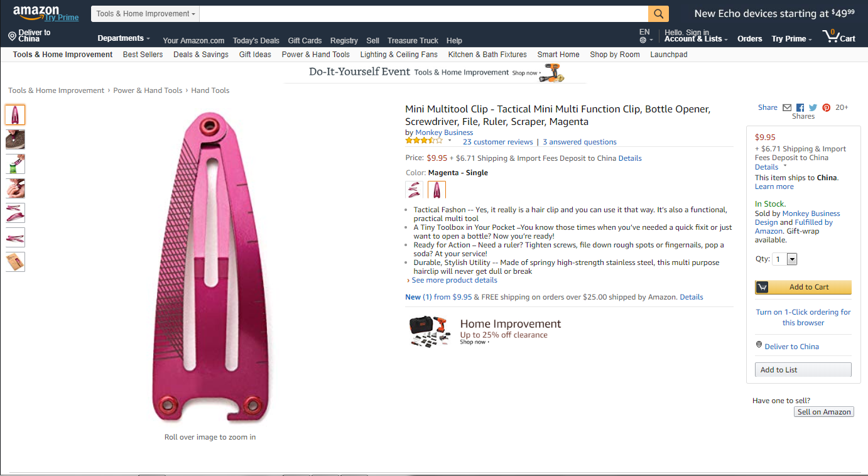Screen dimensions: 868x476
Task: Click the Add to Cart button
Action: 803,287
